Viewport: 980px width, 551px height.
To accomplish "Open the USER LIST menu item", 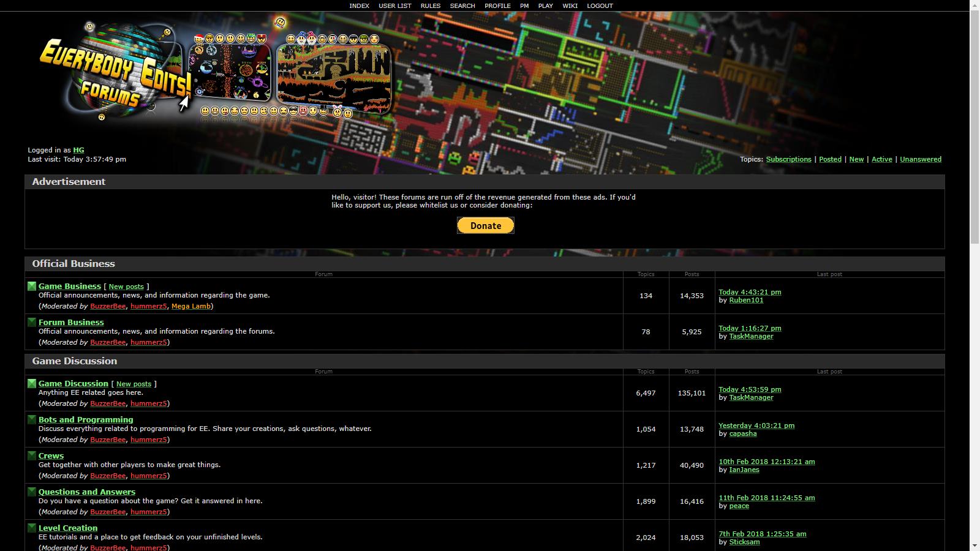I will 394,6.
